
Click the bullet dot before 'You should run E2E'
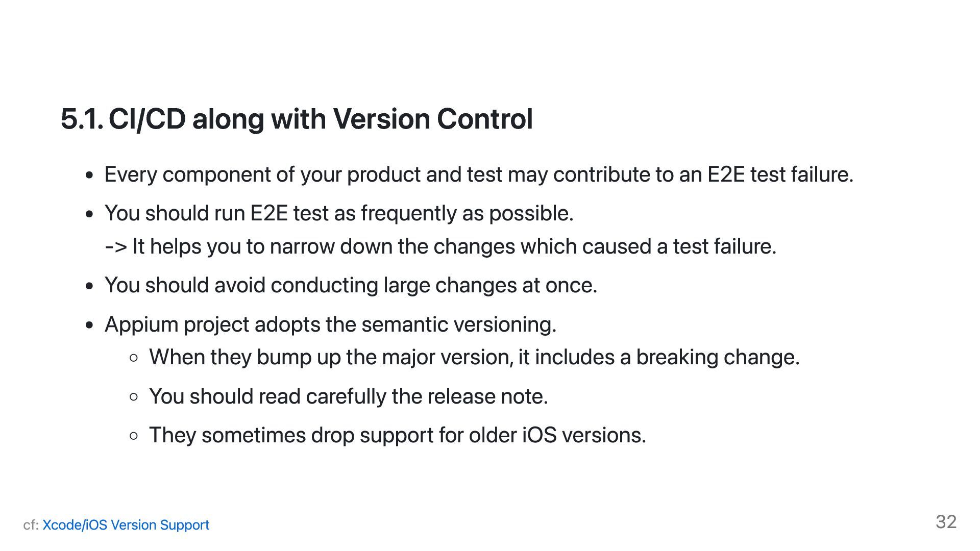pos(90,214)
